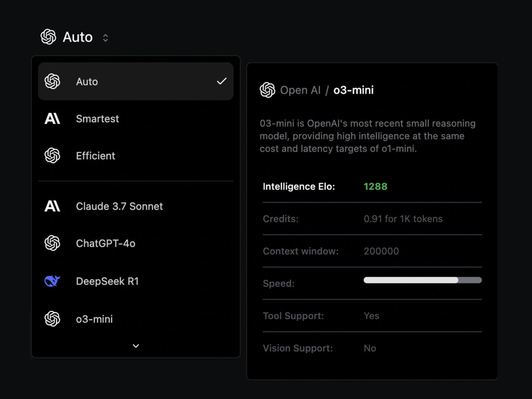The height and width of the screenshot is (399, 532).
Task: Click the Open AI provider label
Action: [300, 90]
